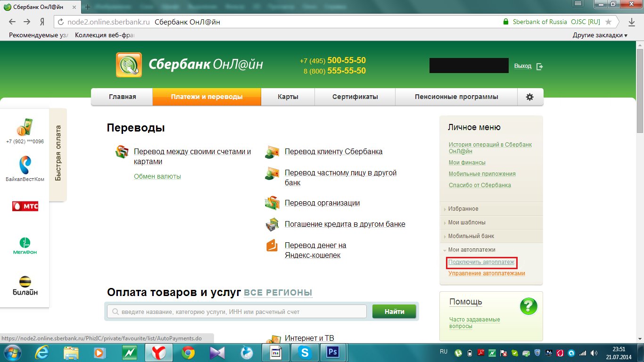Screen dimensions: 644x362
Task: Open Управление автоплатежами link
Action: pyautogui.click(x=487, y=273)
